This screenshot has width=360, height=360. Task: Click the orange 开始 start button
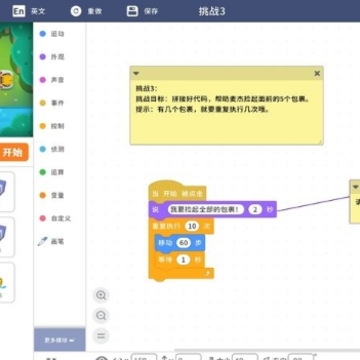[x=14, y=153]
